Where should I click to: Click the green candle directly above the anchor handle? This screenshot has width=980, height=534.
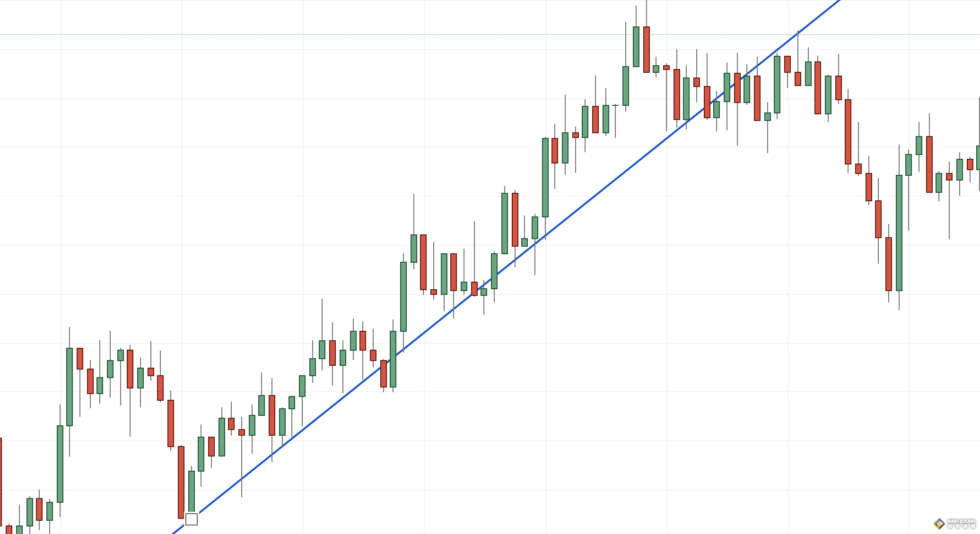click(x=192, y=491)
